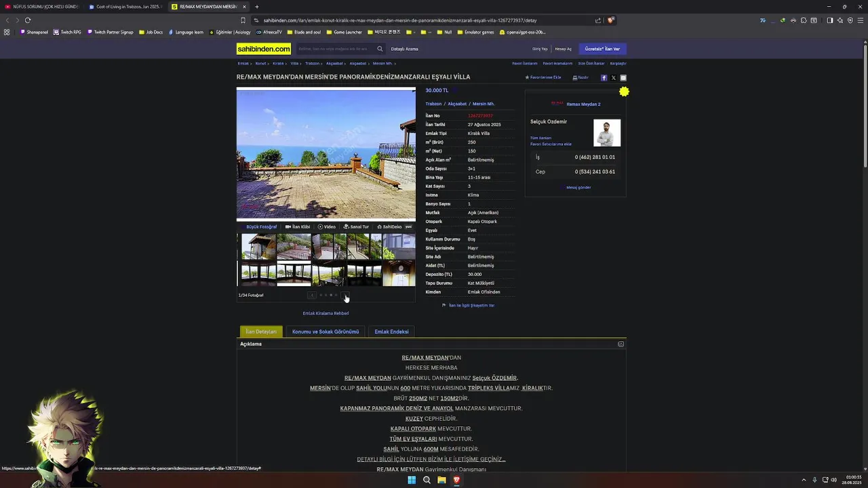Open browser hamburger main menu

(x=861, y=20)
